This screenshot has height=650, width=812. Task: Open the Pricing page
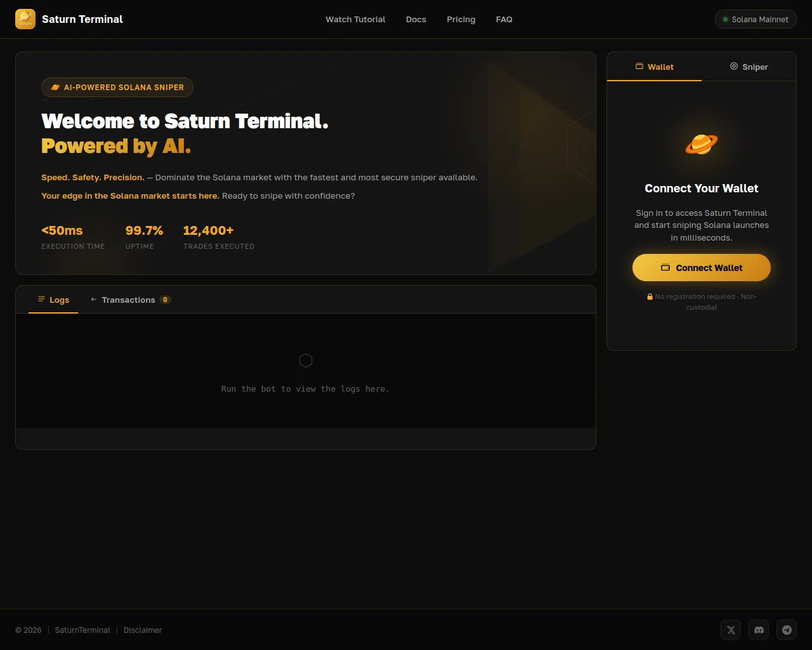tap(461, 20)
